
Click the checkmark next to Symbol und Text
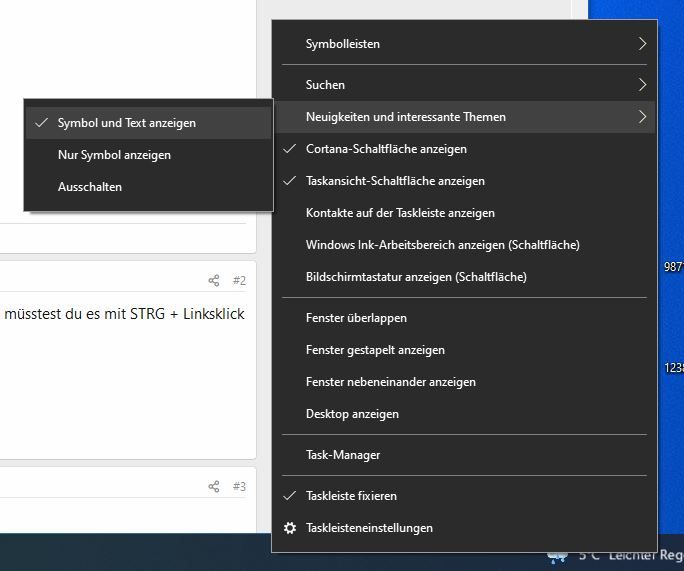point(41,123)
